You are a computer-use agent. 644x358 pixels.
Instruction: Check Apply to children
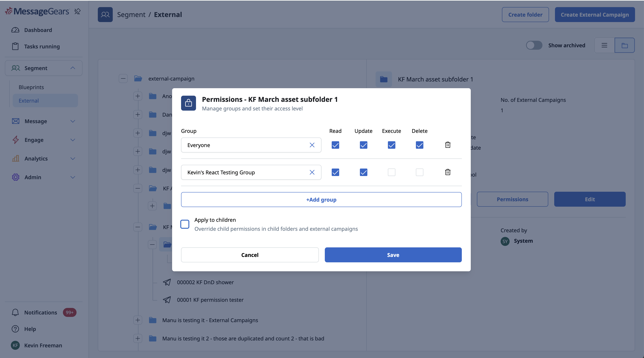click(x=185, y=224)
